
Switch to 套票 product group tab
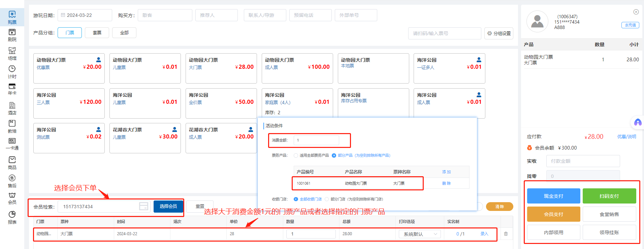[97, 33]
